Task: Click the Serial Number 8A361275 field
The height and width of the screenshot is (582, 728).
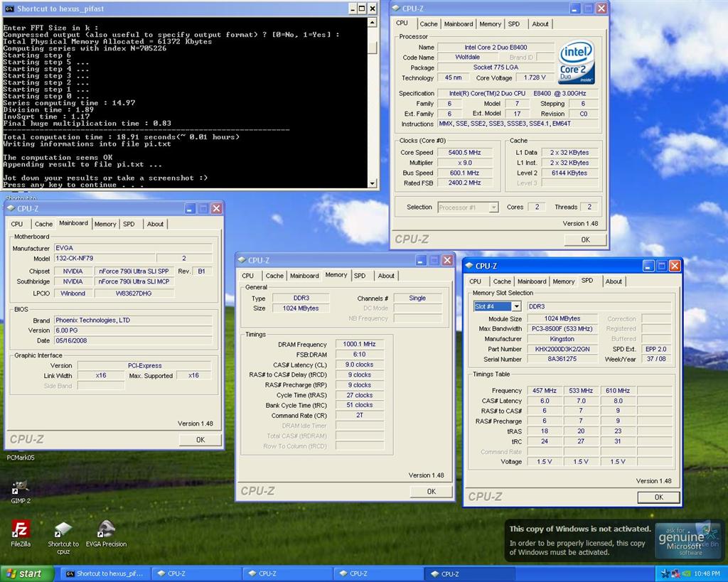Action: coord(562,360)
